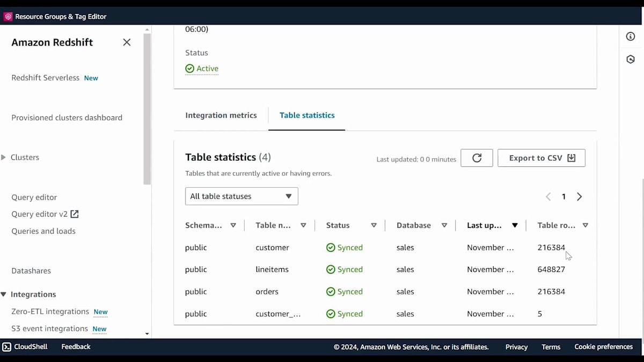Open the info panel icon on the right
This screenshot has height=362, width=644.
631,36
